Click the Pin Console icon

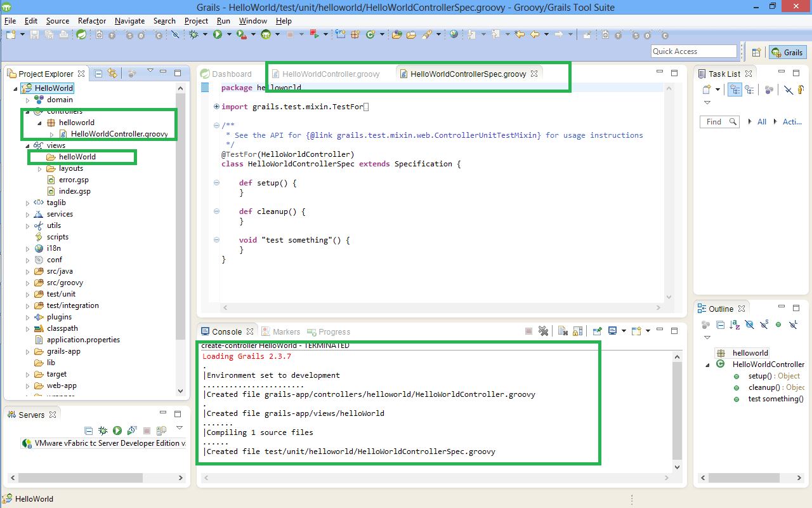[597, 331]
